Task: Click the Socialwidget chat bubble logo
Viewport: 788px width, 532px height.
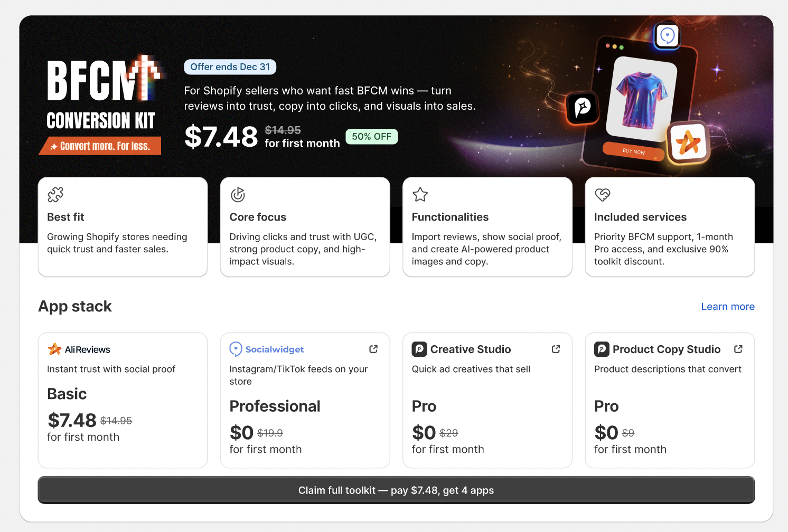Action: click(236, 349)
